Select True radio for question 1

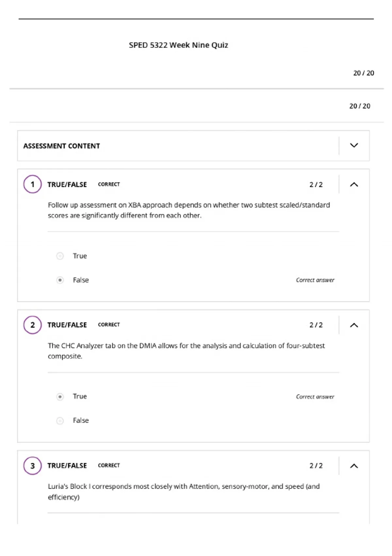click(x=60, y=256)
